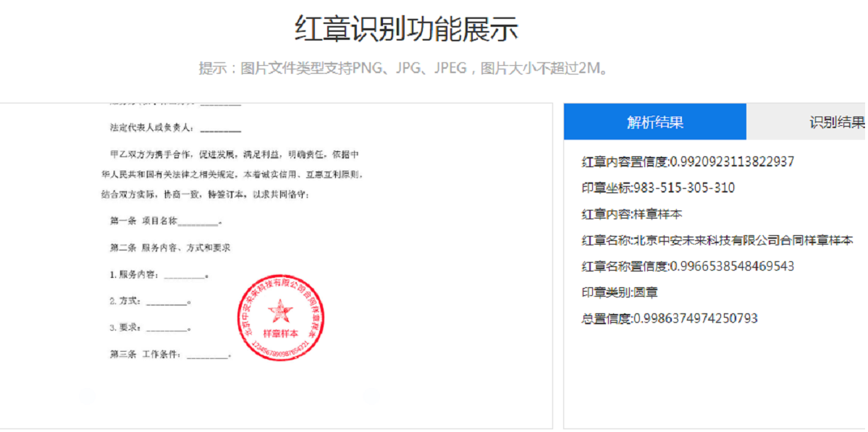Click the 红章内容:样章样本 result
This screenshot has width=868, height=432.
(x=632, y=214)
